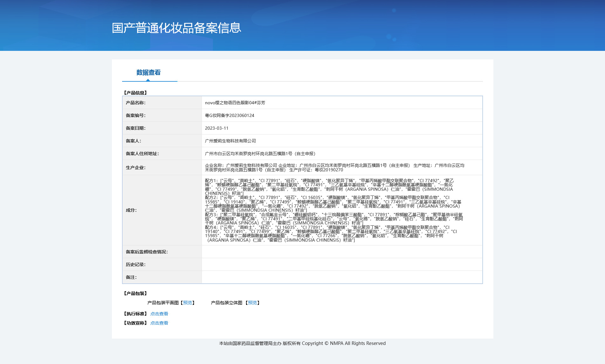Click the 备注 row label
Viewport: 605px width, 364px height.
point(131,277)
